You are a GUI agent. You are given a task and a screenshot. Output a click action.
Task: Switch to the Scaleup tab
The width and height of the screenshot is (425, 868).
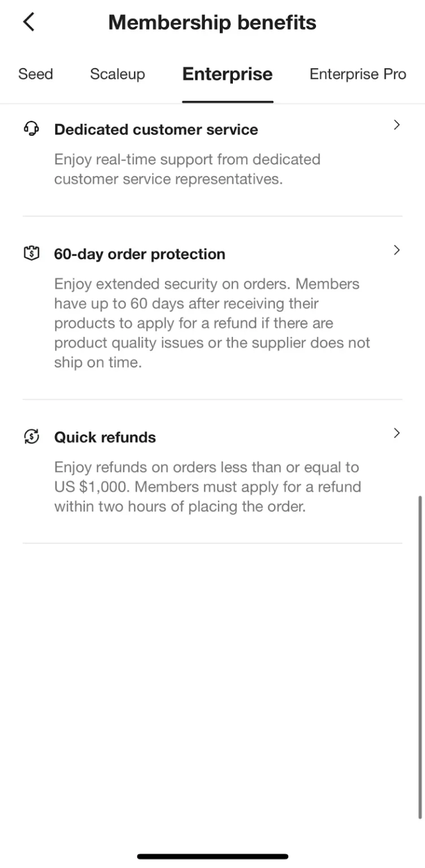118,74
